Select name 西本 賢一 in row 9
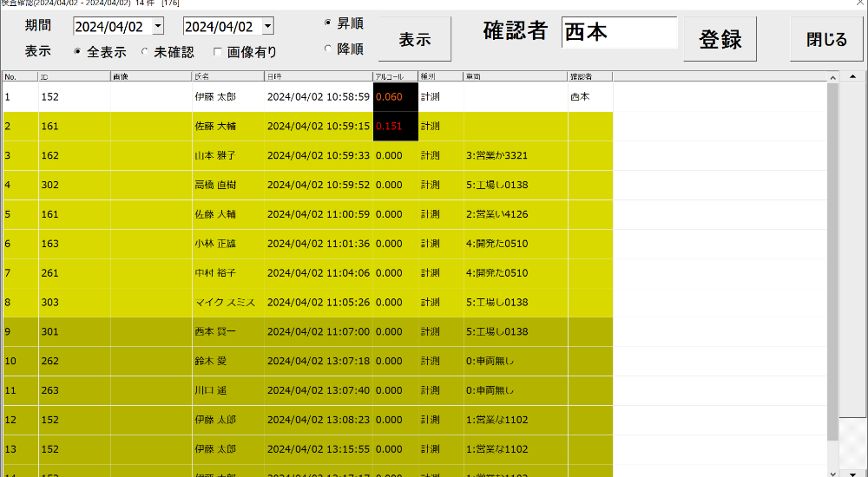Viewport: 868px width, 477px height. point(215,331)
